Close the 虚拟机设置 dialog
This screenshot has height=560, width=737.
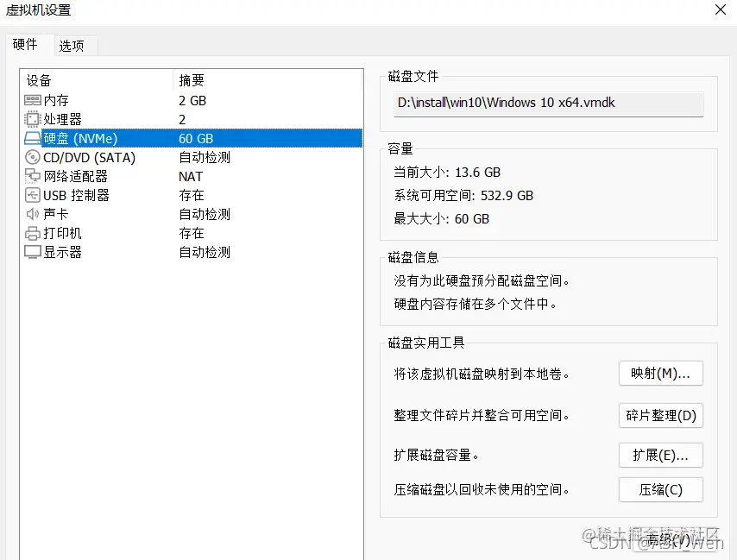[x=720, y=9]
